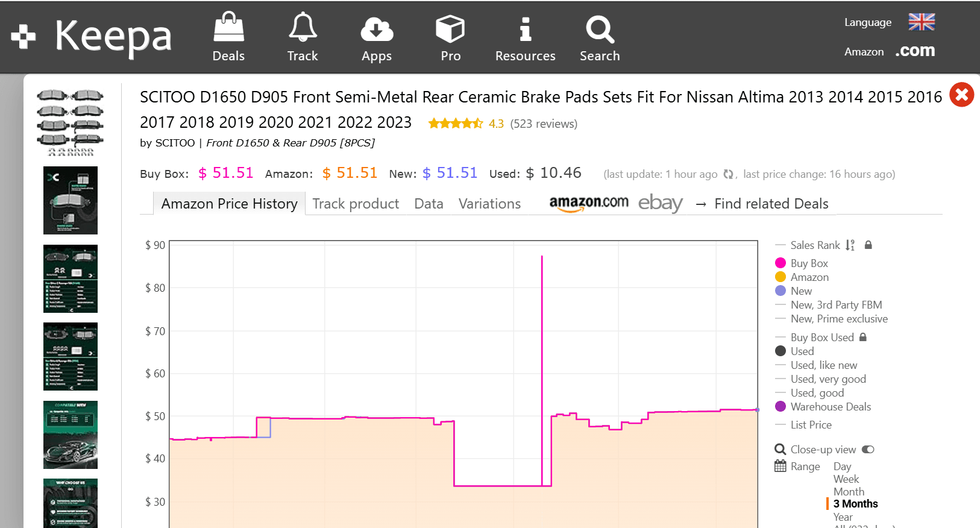Click the Pro box icon
Viewport: 980px width, 528px height.
[x=450, y=29]
